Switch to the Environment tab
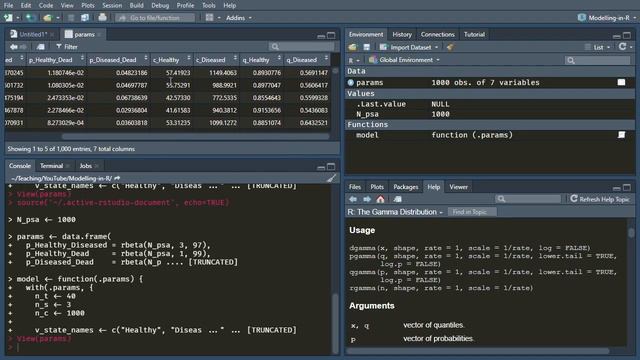640x360 pixels. (x=366, y=34)
